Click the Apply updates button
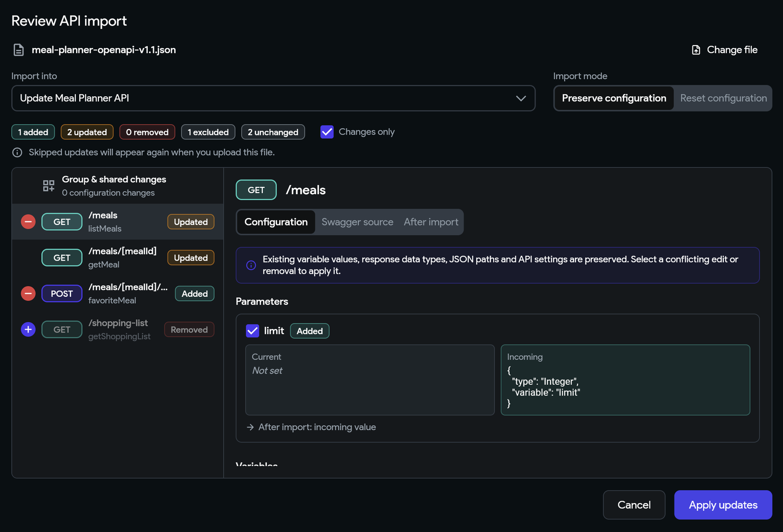The width and height of the screenshot is (783, 532). (723, 505)
